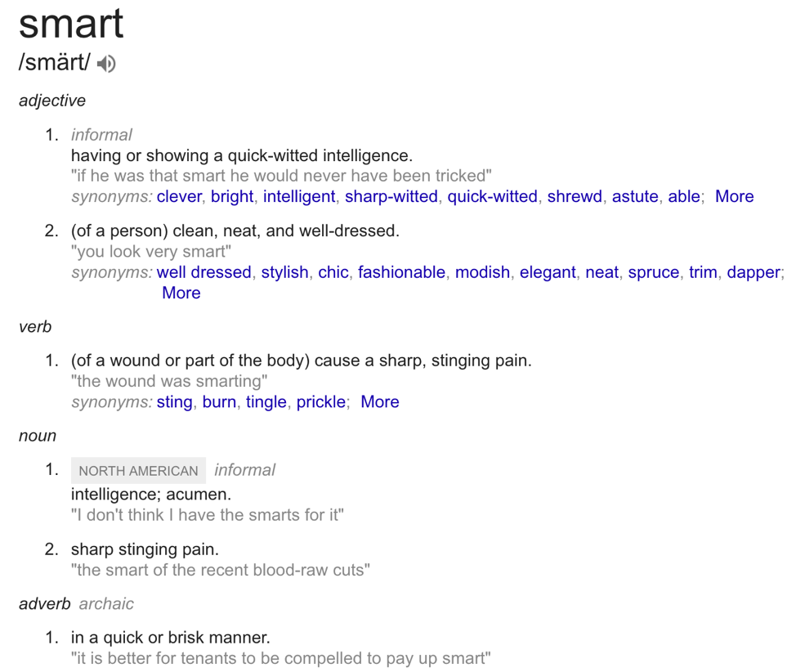Viewport: 796px width, 672px height.
Task: Expand More synonyms after the word able
Action: point(734,196)
